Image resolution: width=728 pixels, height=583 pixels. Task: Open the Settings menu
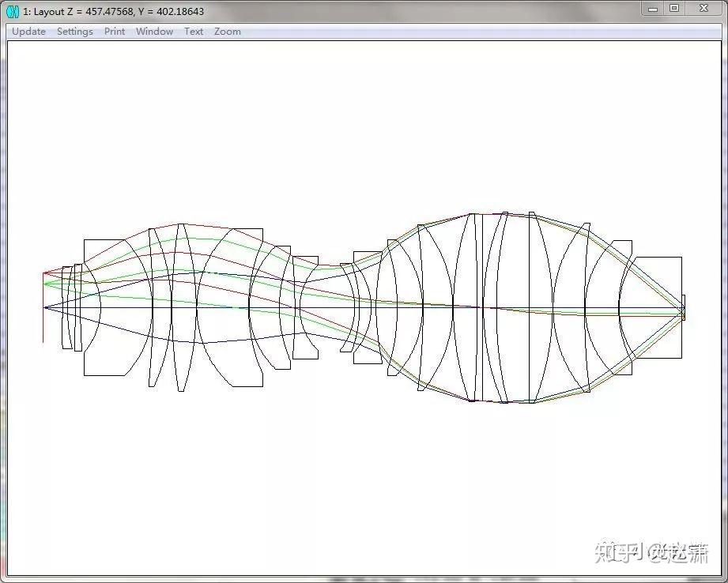point(75,32)
